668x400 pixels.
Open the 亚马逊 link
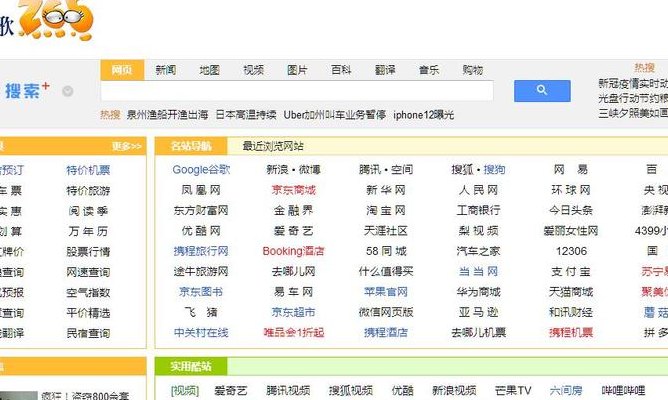coord(478,312)
